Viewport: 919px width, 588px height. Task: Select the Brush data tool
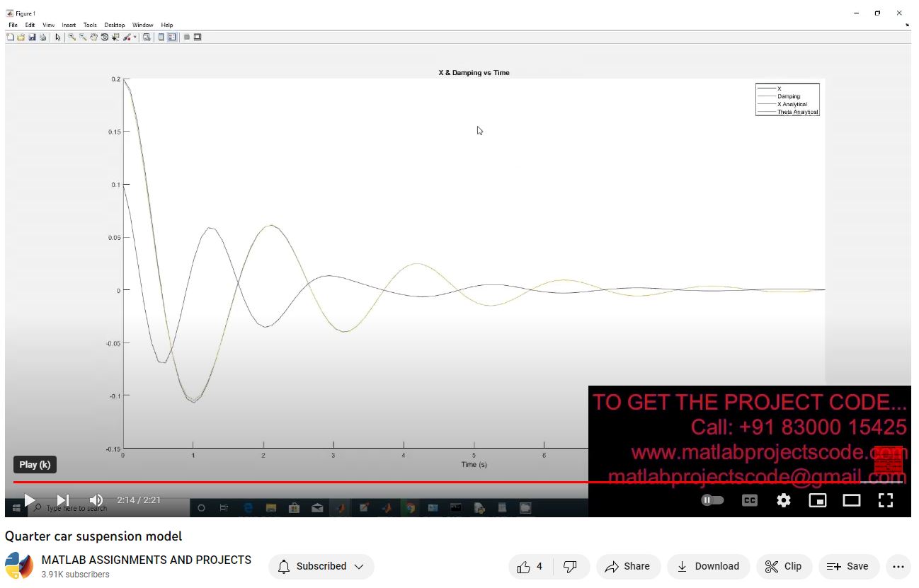point(126,37)
